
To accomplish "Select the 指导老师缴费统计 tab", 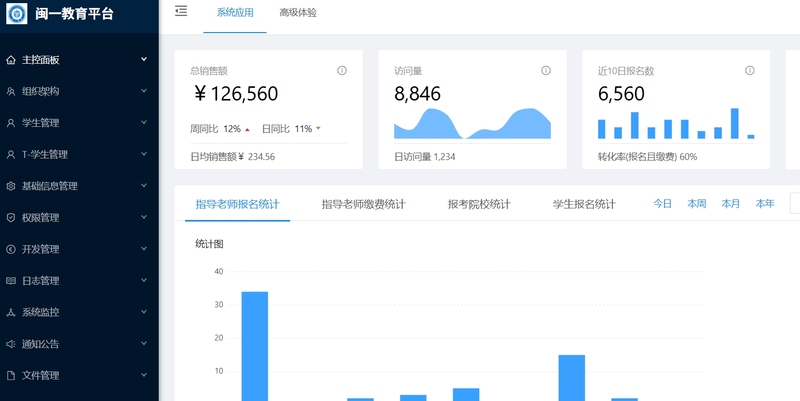I will click(363, 205).
